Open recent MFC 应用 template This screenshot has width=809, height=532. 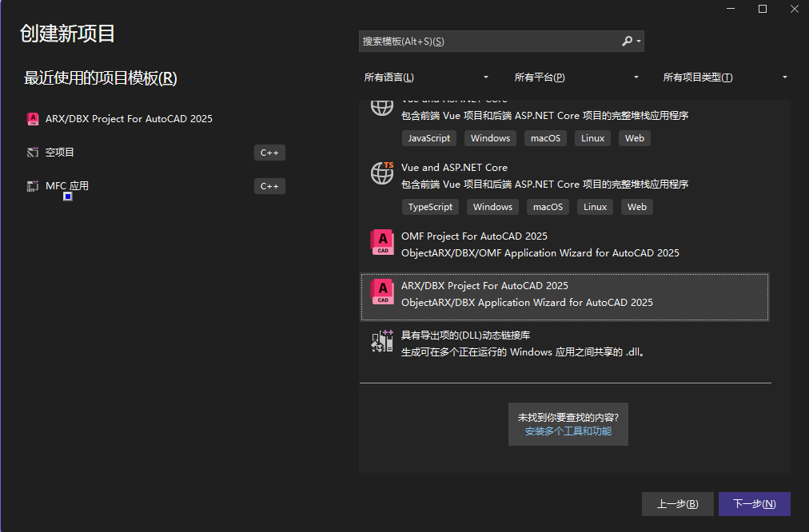(67, 186)
